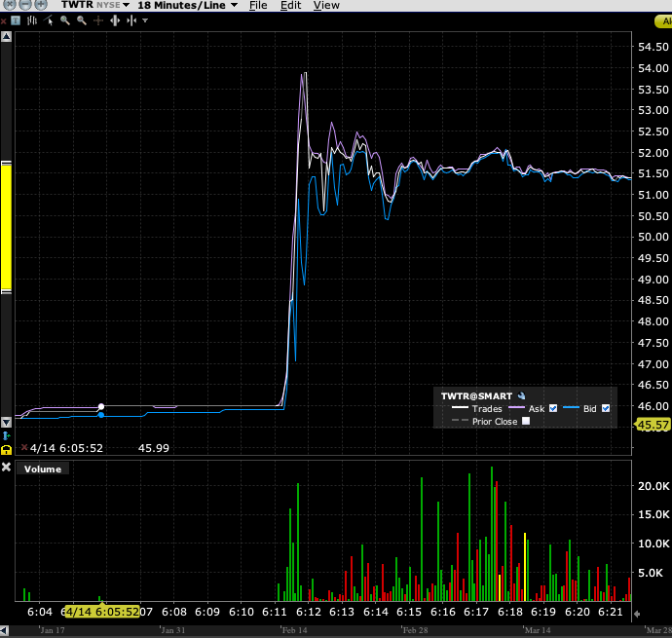Click the white Trades line swatch

pyautogui.click(x=460, y=408)
